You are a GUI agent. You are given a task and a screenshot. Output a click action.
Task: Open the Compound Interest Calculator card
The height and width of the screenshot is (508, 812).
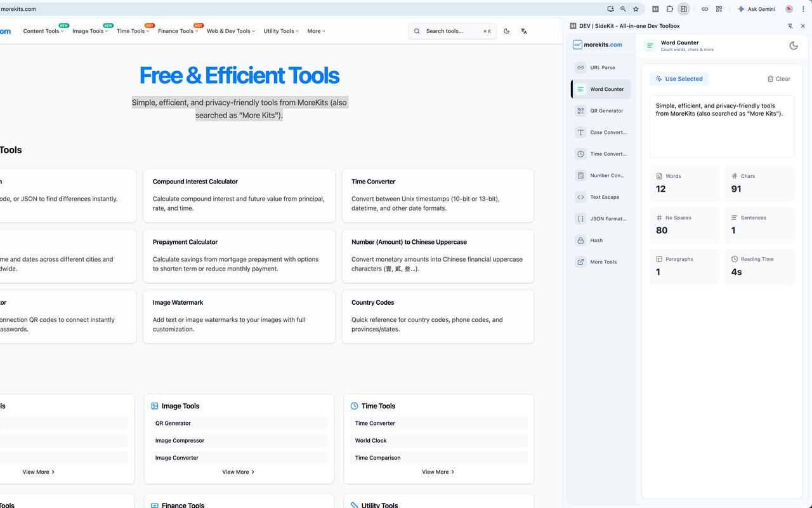pyautogui.click(x=239, y=196)
